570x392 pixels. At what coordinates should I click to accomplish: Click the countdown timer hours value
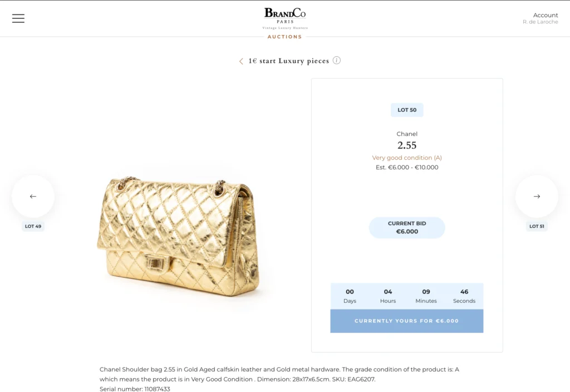coord(388,292)
